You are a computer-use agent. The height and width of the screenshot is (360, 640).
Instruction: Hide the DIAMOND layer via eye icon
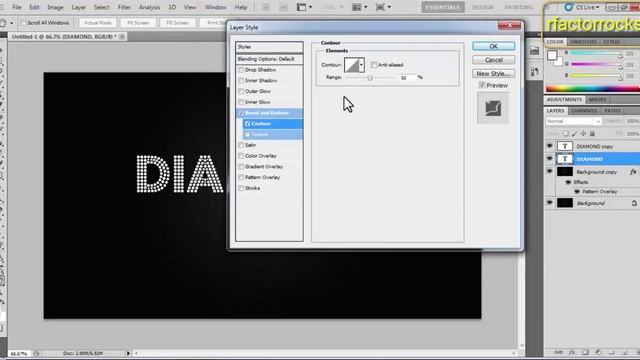(x=550, y=159)
